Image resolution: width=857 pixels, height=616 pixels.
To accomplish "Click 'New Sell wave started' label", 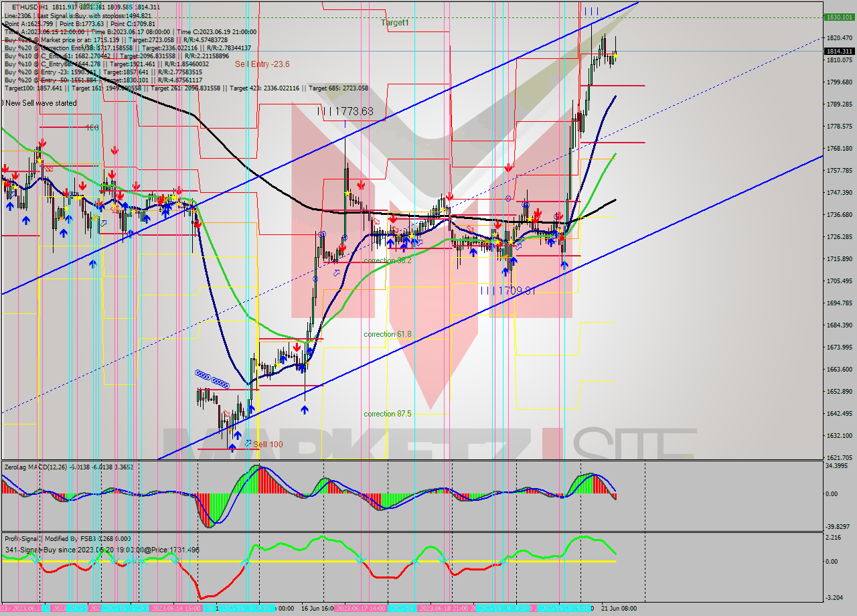I will [x=40, y=103].
